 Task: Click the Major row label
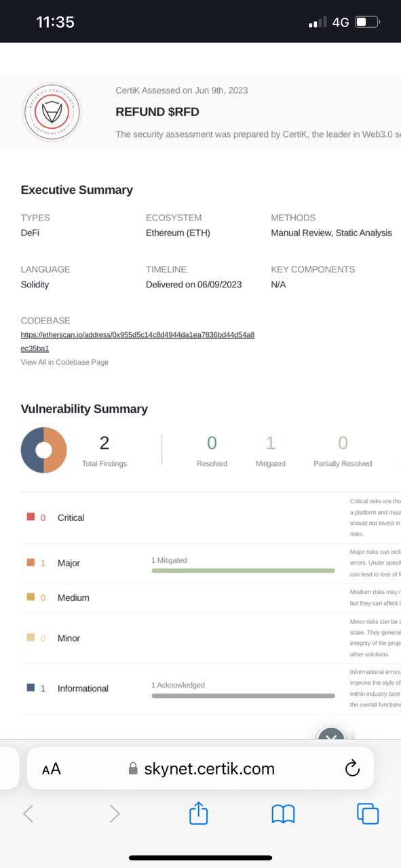(x=69, y=563)
